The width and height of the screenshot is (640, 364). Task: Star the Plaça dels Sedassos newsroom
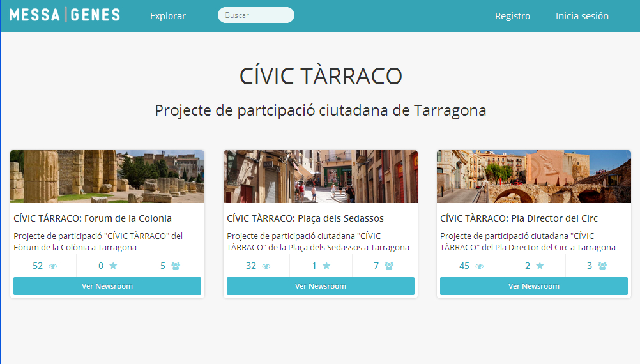[x=326, y=266]
